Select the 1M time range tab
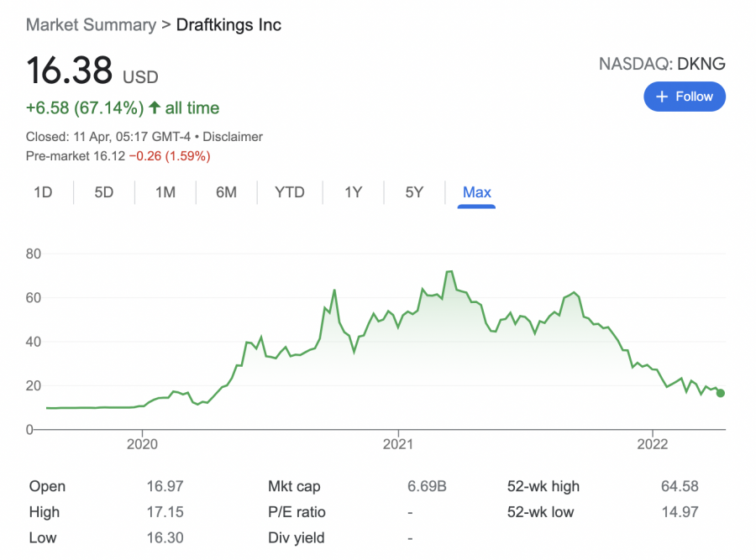The width and height of the screenshot is (756, 560). (x=165, y=192)
